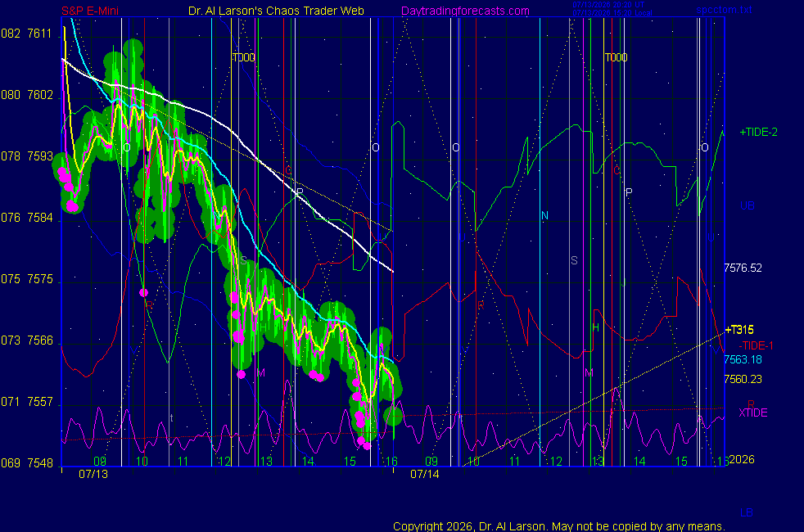Click the "073 7566" price axis label
This screenshot has height=532, width=804.
point(27,340)
